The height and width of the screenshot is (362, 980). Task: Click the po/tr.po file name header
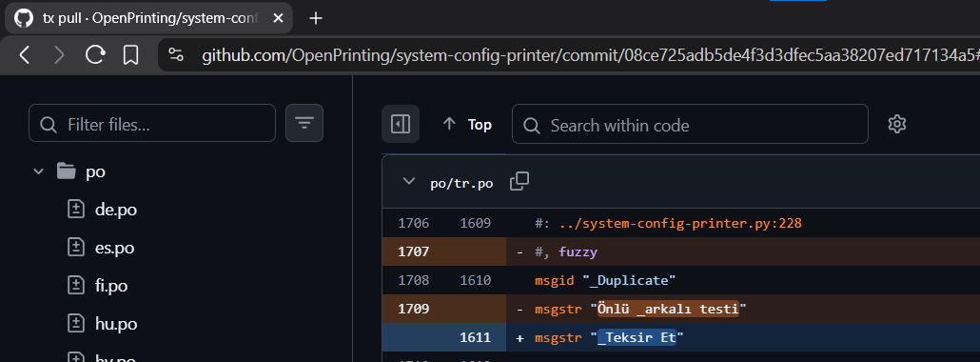pos(461,183)
